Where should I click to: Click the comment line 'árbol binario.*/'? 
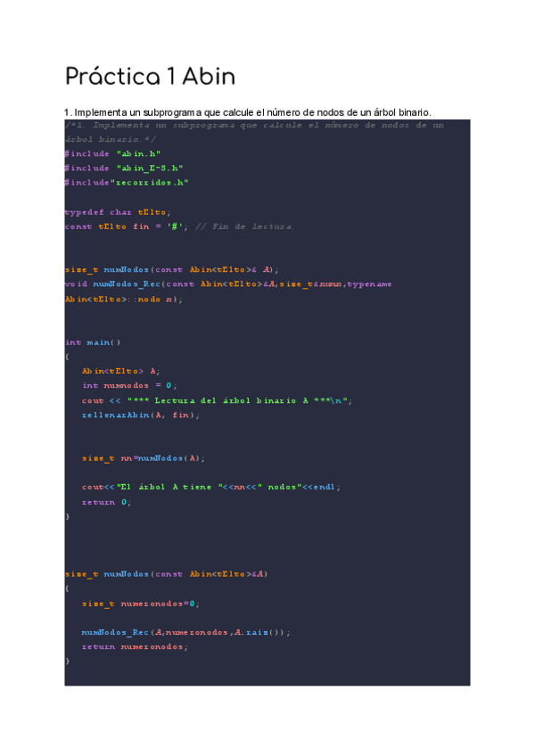point(111,139)
